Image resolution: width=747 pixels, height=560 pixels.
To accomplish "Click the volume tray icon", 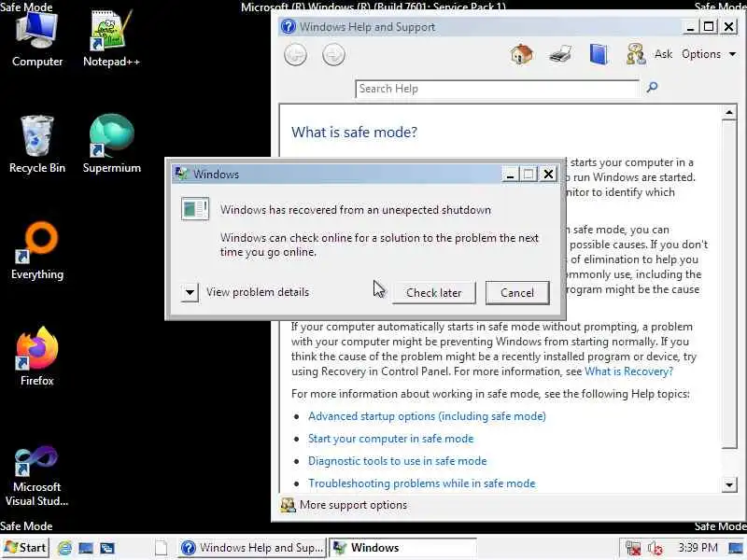I will pyautogui.click(x=655, y=548).
